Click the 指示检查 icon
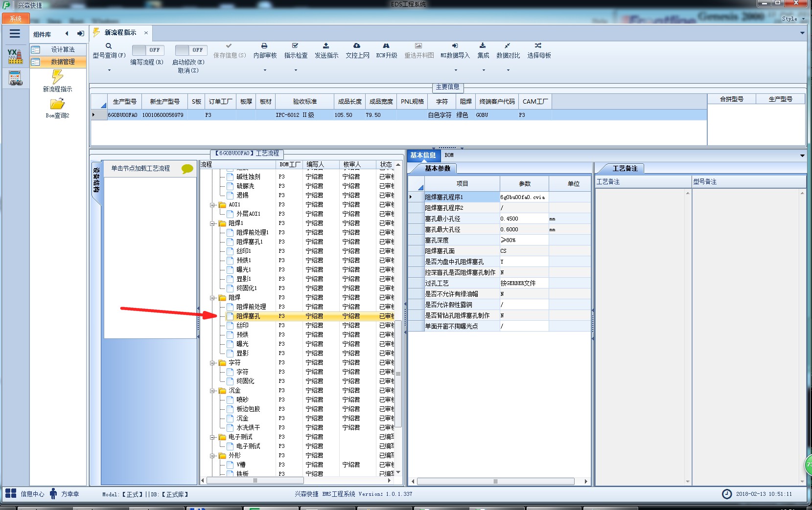The height and width of the screenshot is (510, 812). pyautogui.click(x=295, y=45)
